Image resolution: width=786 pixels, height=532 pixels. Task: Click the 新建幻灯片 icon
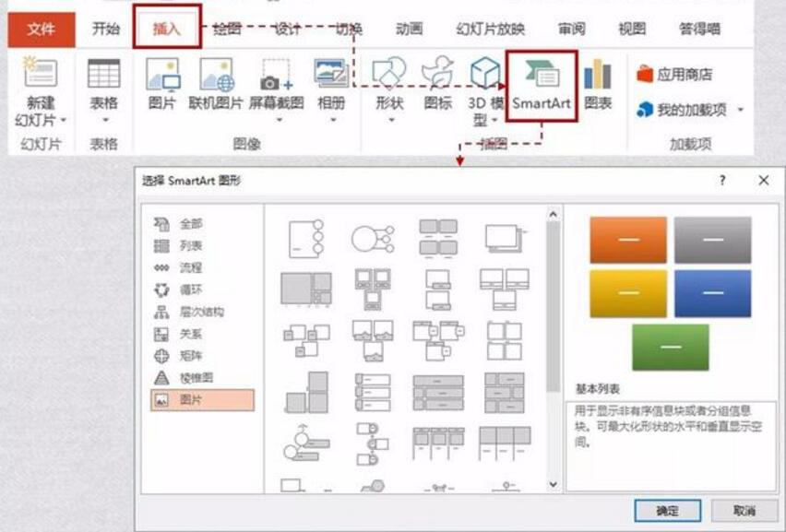41,72
